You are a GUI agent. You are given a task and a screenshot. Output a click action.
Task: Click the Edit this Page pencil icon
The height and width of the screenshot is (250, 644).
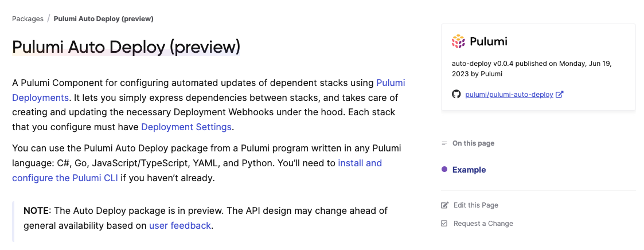pyautogui.click(x=444, y=205)
